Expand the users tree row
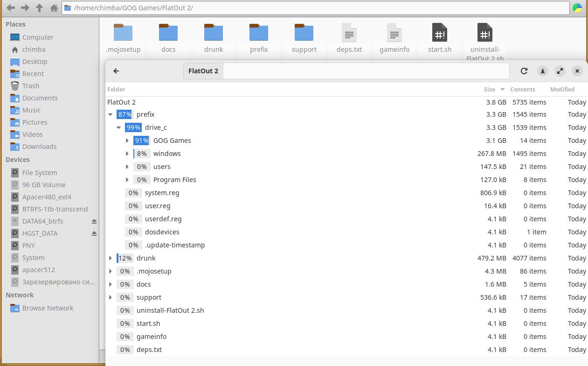Image resolution: width=588 pixels, height=366 pixels. tap(127, 167)
